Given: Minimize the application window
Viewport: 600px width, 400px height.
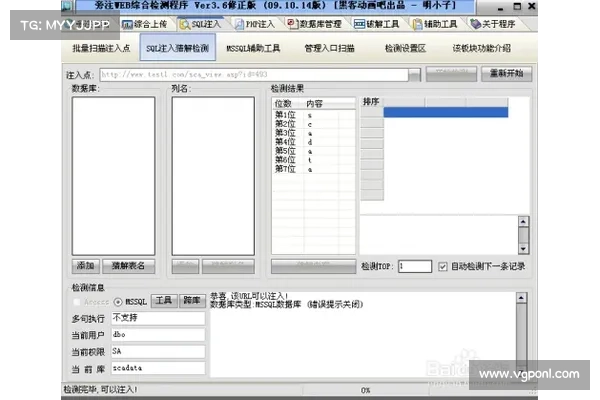Looking at the screenshot, I should (x=500, y=7).
